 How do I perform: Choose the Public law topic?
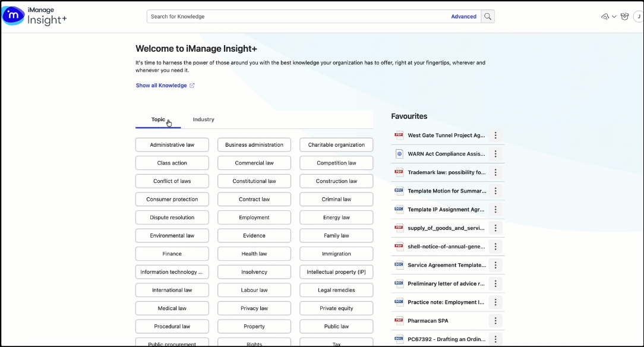[x=336, y=326]
